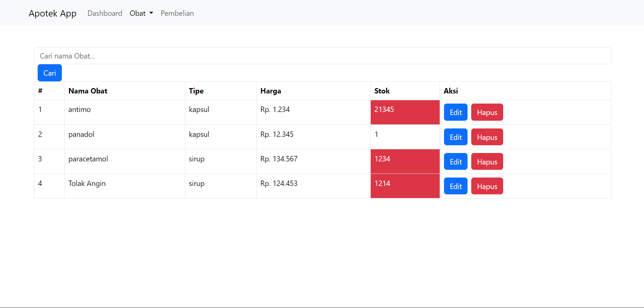
Task: Click the Nama Obat column header
Action: pos(88,91)
